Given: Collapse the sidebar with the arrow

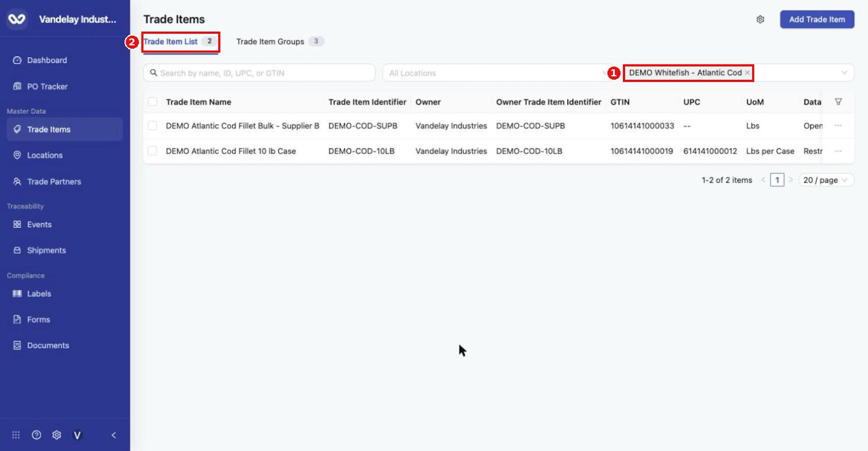Looking at the screenshot, I should point(114,435).
